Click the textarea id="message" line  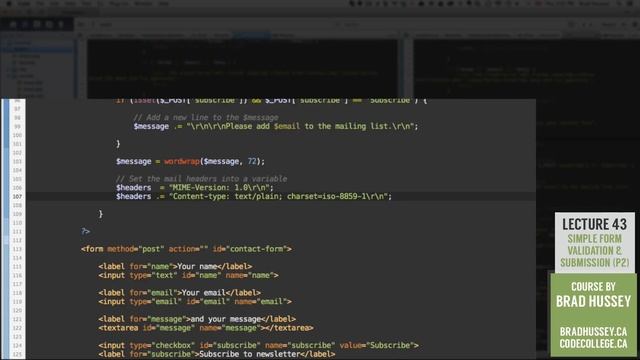click(206, 328)
